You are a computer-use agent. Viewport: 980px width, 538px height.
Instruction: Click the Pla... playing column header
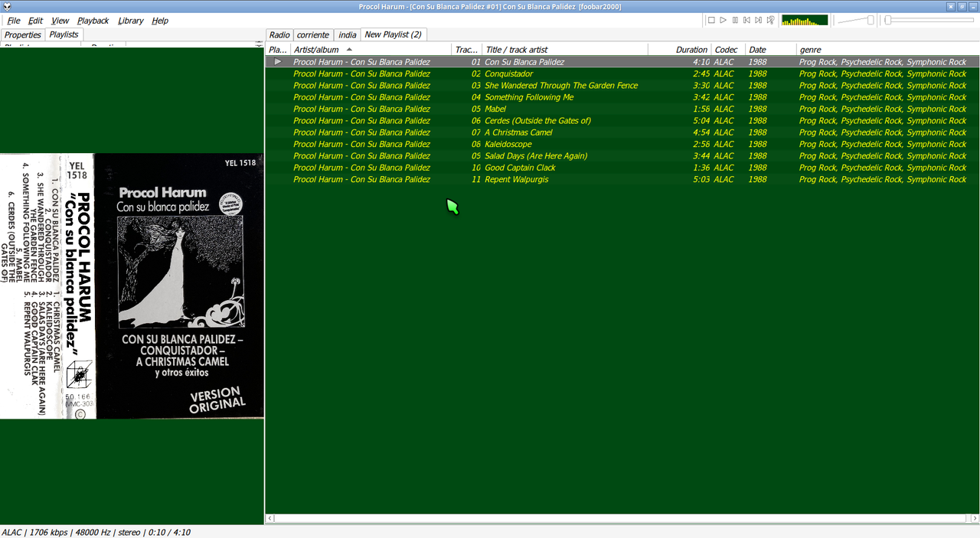(278, 50)
